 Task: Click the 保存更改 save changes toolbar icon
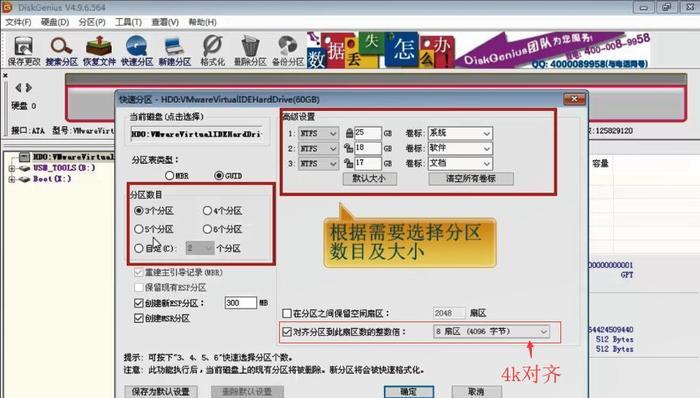23,51
